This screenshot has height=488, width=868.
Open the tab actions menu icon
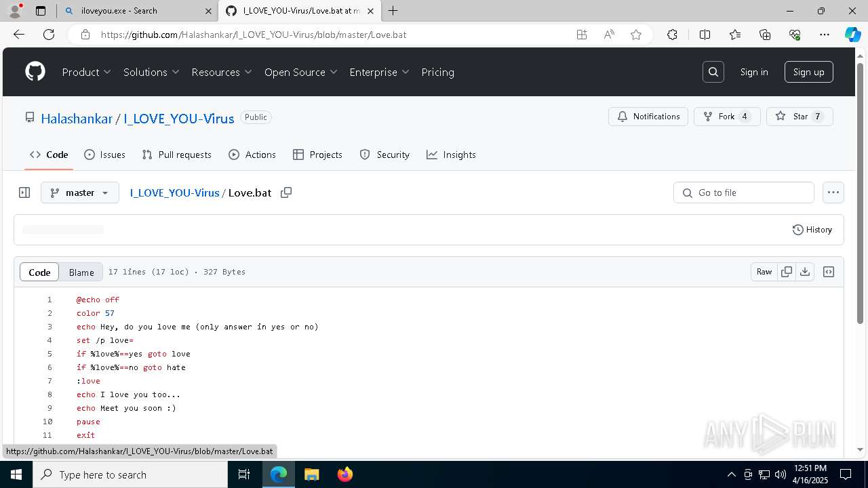(x=41, y=11)
